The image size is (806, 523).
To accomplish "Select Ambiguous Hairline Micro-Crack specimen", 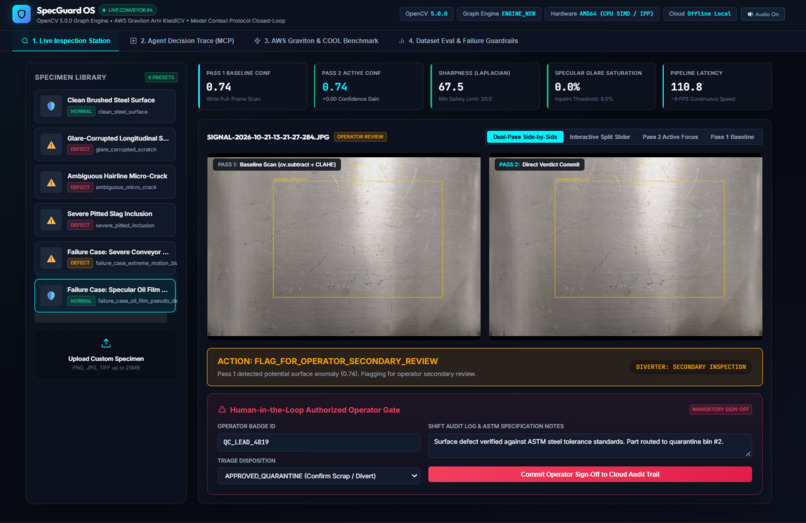I will [105, 182].
